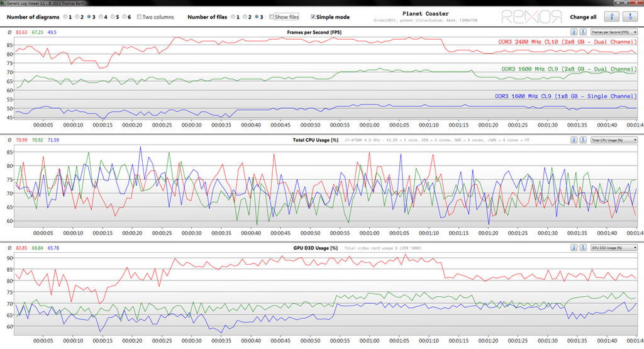Click the DDR3 1600 MHz Dual Channel legend label
The height and width of the screenshot is (349, 644).
point(569,69)
